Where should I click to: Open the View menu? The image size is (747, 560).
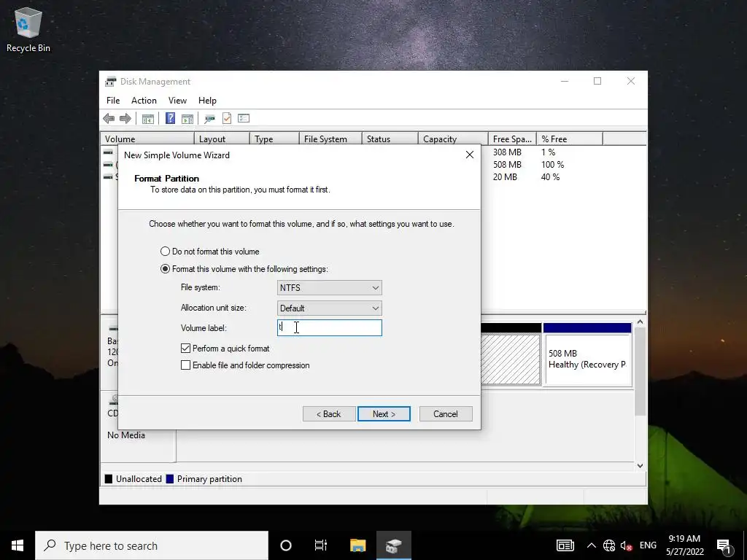point(177,101)
